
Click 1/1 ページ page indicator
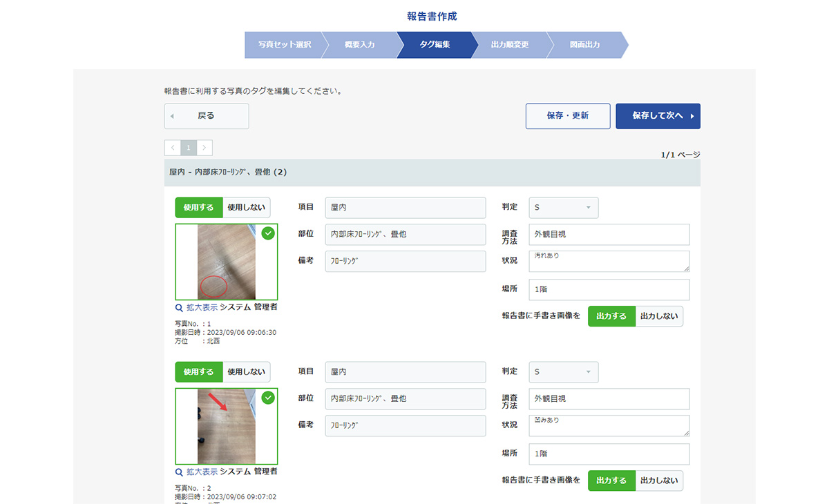click(x=680, y=155)
